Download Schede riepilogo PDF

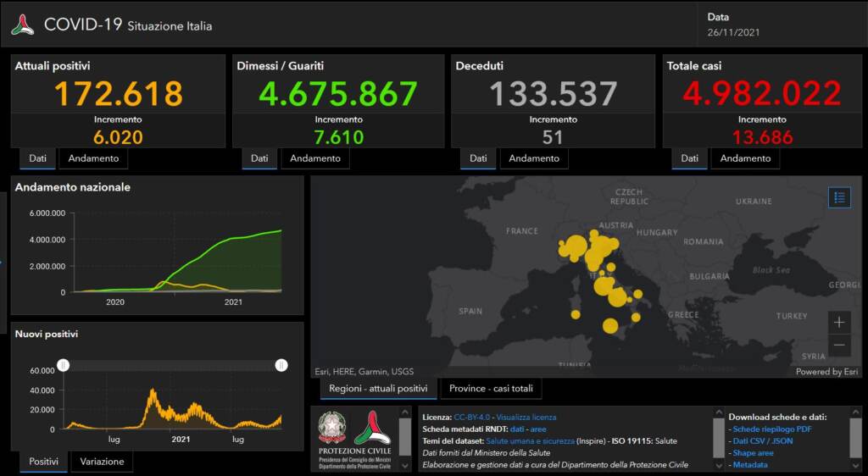pos(772,429)
